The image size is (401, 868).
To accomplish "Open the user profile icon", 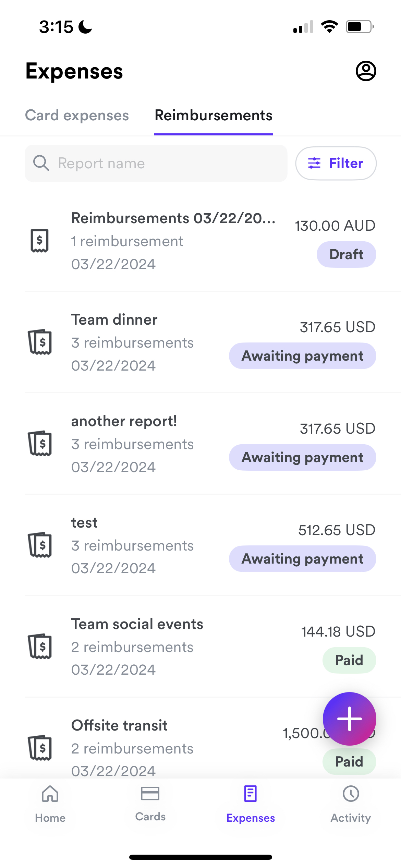I will click(x=366, y=71).
